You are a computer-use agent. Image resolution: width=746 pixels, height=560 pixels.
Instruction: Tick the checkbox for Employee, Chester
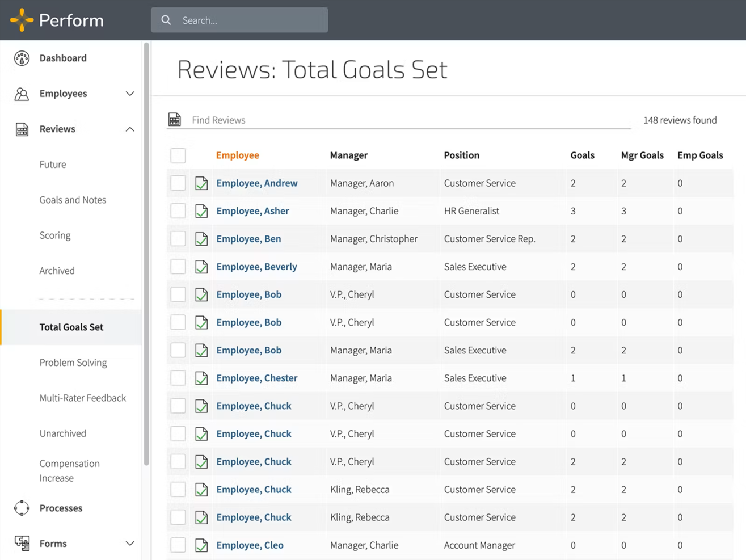[x=178, y=378]
